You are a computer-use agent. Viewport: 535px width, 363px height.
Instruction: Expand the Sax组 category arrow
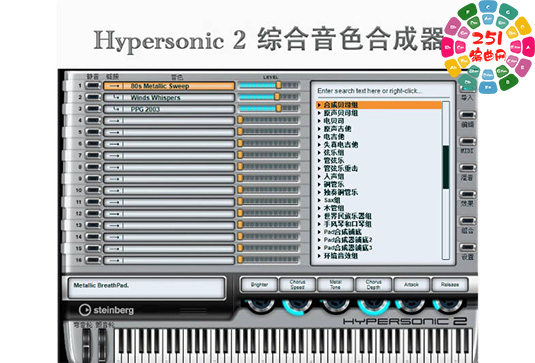click(319, 200)
